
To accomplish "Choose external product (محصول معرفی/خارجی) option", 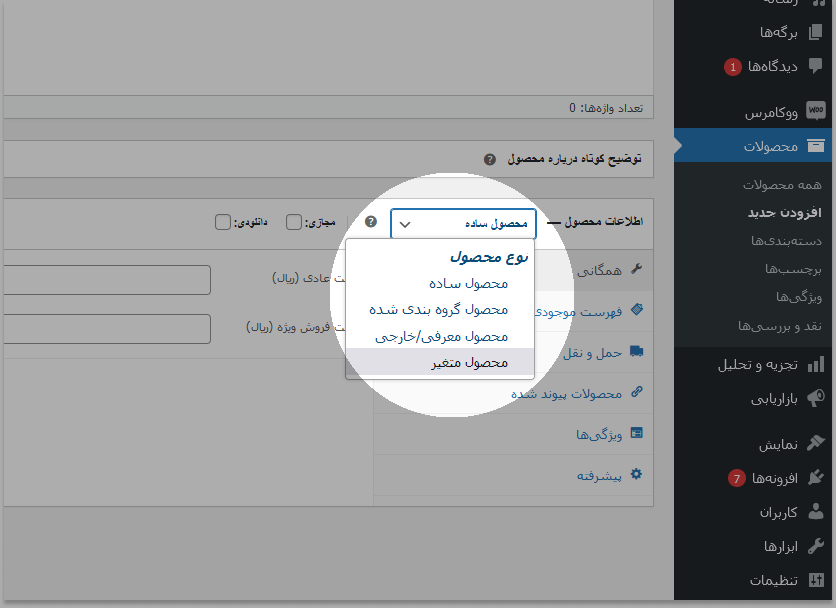I will pyautogui.click(x=441, y=336).
